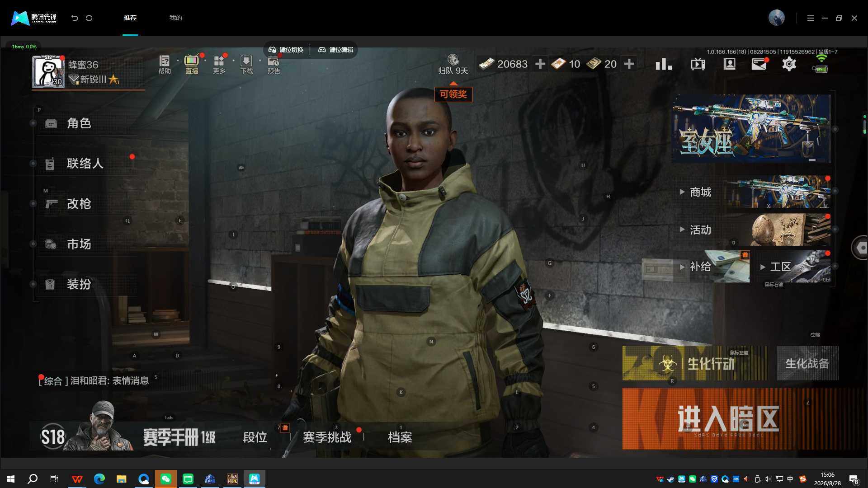The height and width of the screenshot is (488, 868).
Task: Open the 装扮 outfit menu
Action: click(79, 284)
